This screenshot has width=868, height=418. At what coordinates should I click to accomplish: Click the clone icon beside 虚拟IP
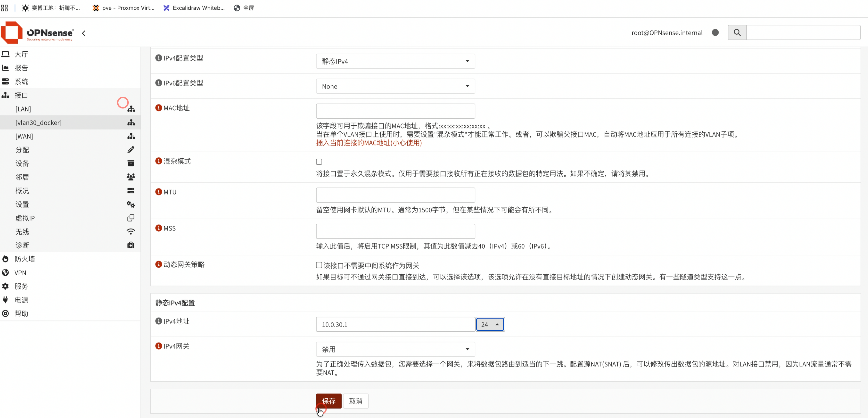pyautogui.click(x=131, y=218)
